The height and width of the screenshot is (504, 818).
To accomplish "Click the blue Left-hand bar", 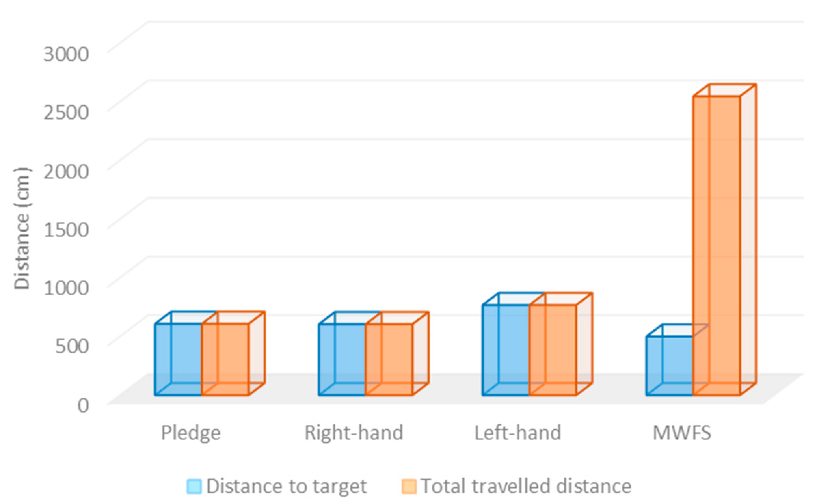I will click(x=506, y=350).
